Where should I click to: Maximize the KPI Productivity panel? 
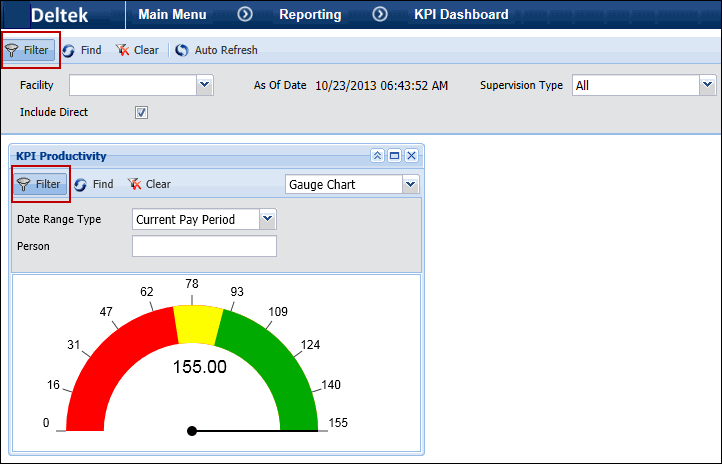394,156
